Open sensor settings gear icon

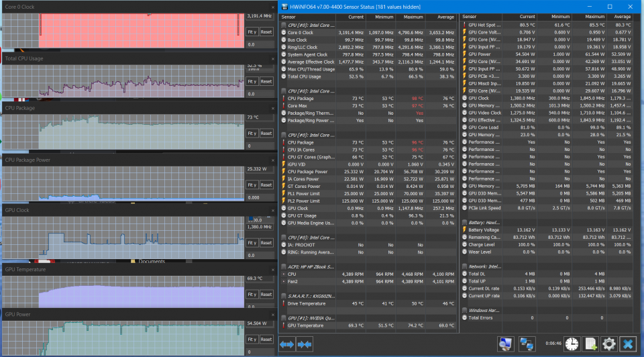(609, 344)
